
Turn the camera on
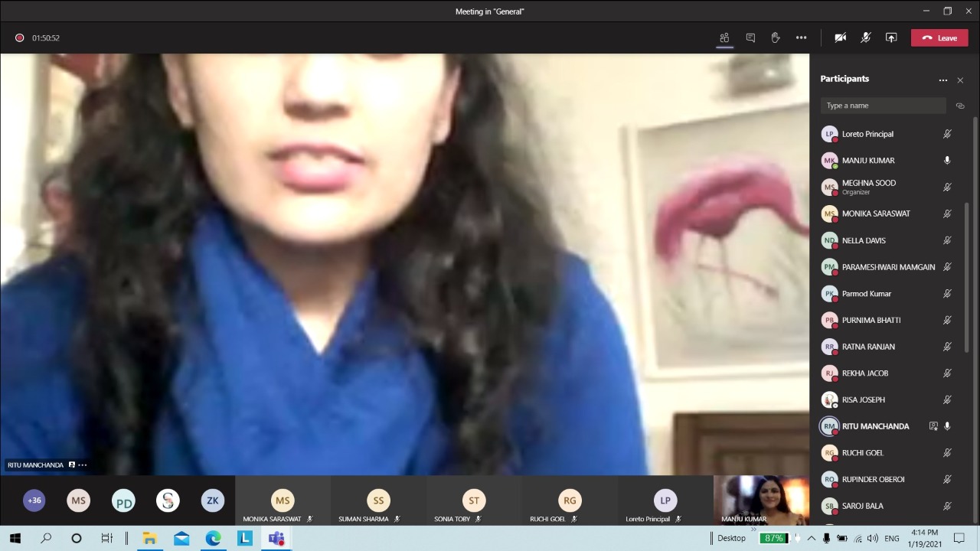(x=841, y=37)
